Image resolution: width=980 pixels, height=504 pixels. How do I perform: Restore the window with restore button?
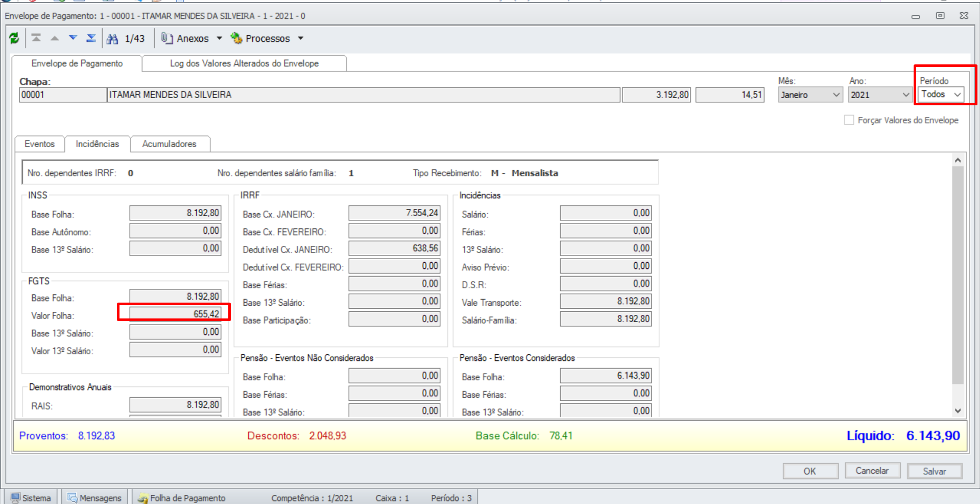940,16
